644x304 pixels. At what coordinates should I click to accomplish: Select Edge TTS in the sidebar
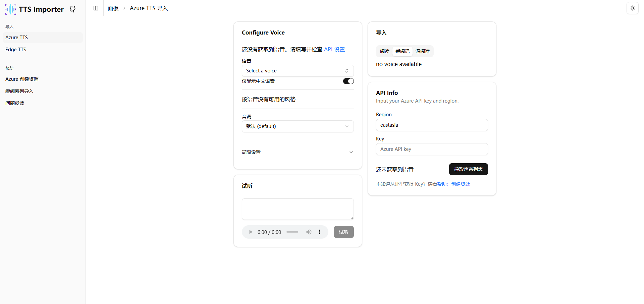15,49
